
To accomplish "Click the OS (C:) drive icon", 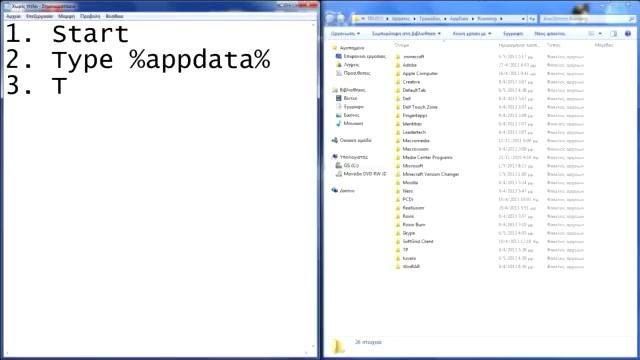I will [x=339, y=165].
